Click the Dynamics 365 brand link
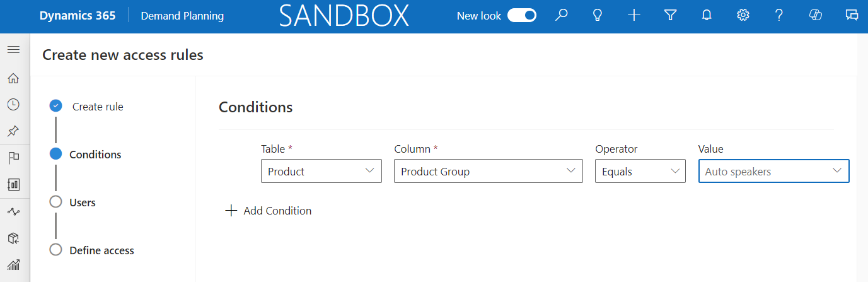 78,16
